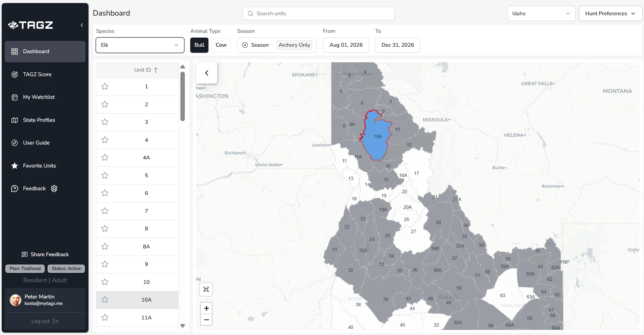Clear the Season filter chip
The image size is (644, 335).
tap(245, 45)
